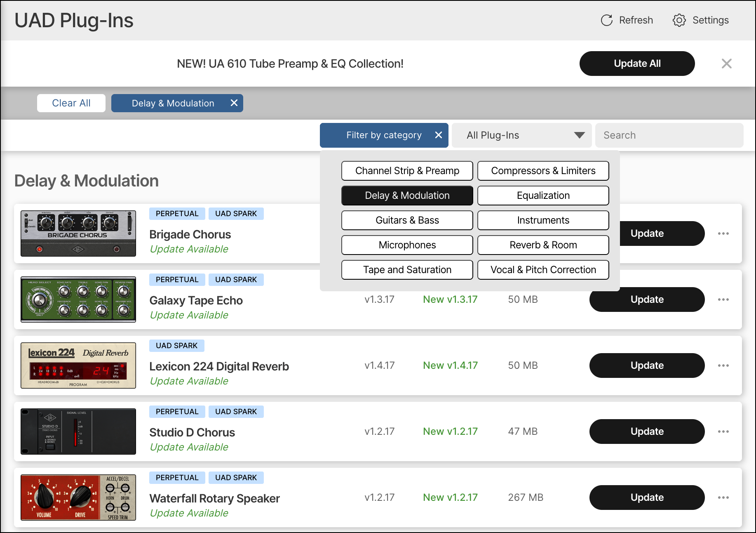Screen dimensions: 756x533
Task: Dismiss the UA 610 promo banner
Action: coord(726,64)
